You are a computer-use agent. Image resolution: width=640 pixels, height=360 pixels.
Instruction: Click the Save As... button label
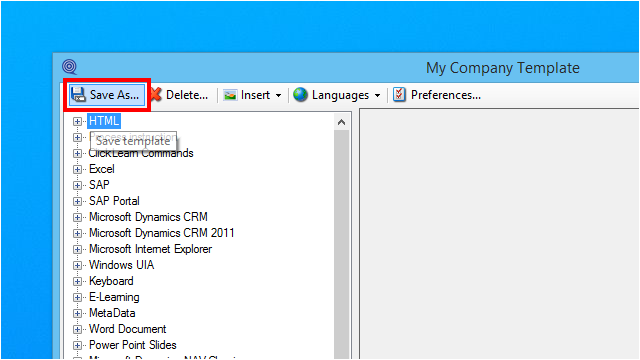click(114, 95)
